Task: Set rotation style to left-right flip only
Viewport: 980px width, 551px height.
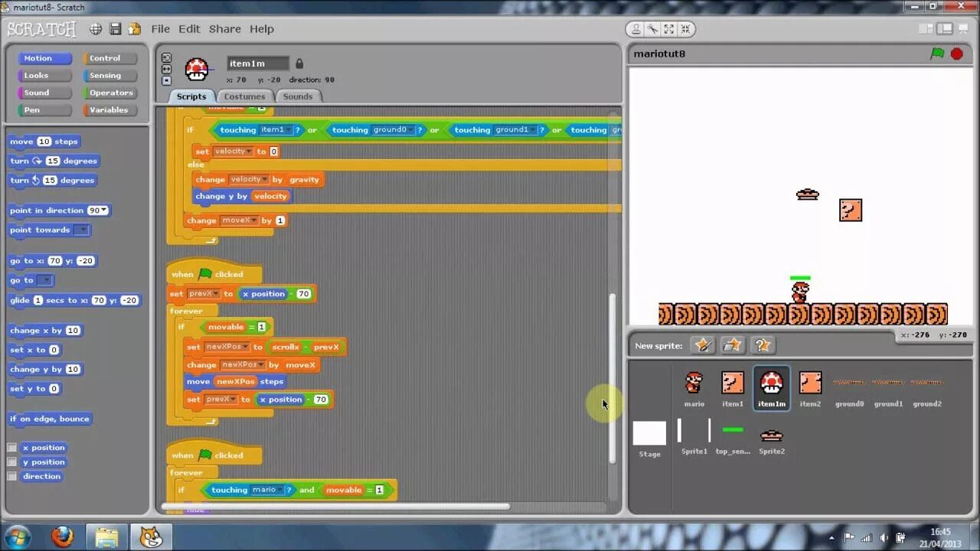Action: 166,69
